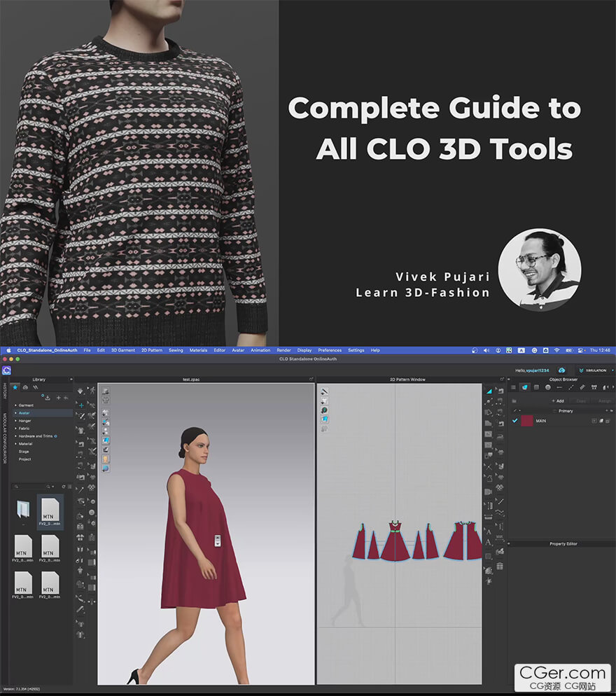Viewport: 616px width, 696px height.
Task: Select the Project library item
Action: [x=25, y=459]
